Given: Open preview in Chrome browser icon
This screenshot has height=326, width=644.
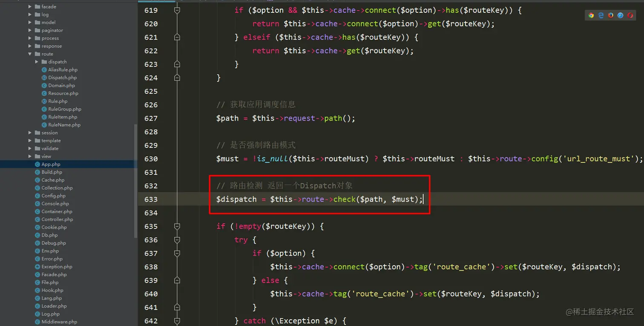Looking at the screenshot, I should [591, 15].
